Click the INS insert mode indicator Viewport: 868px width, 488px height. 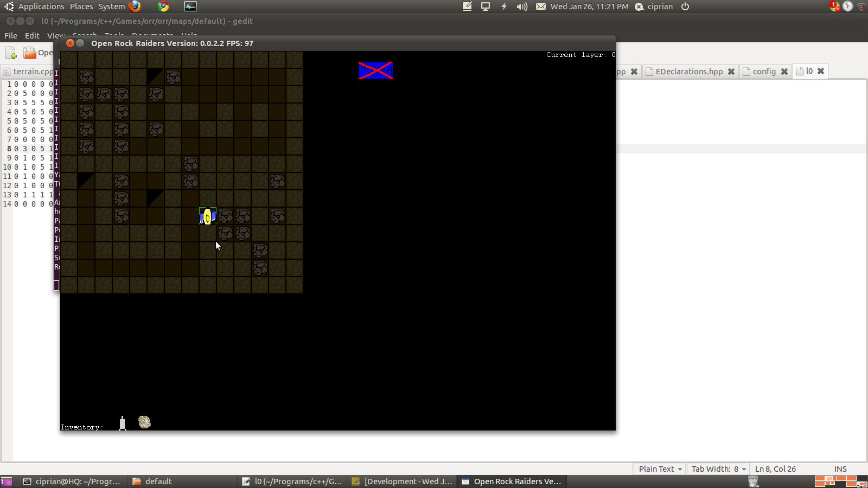point(840,469)
